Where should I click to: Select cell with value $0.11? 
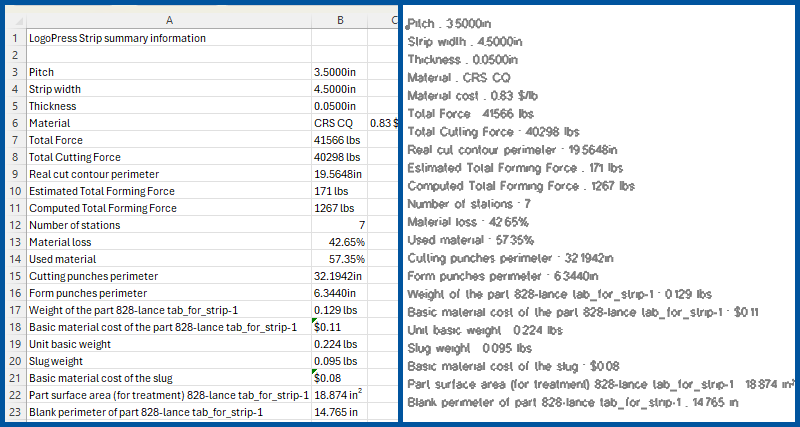click(340, 327)
